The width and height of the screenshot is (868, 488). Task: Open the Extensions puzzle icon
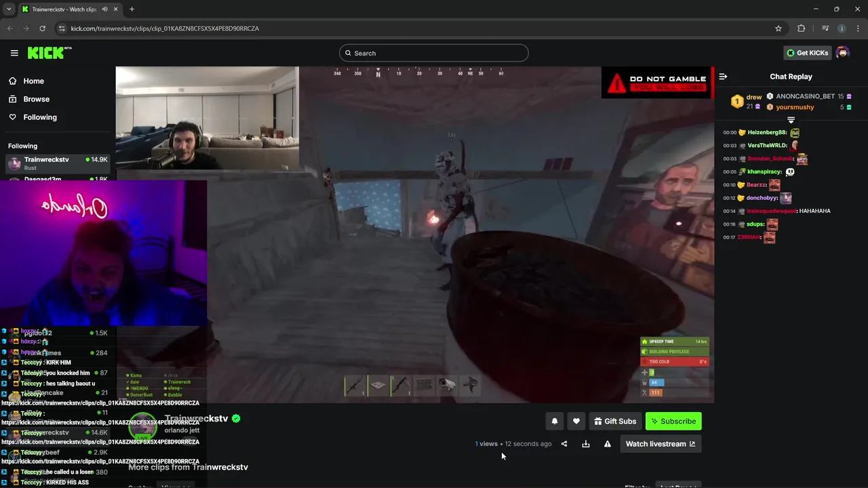[802, 28]
